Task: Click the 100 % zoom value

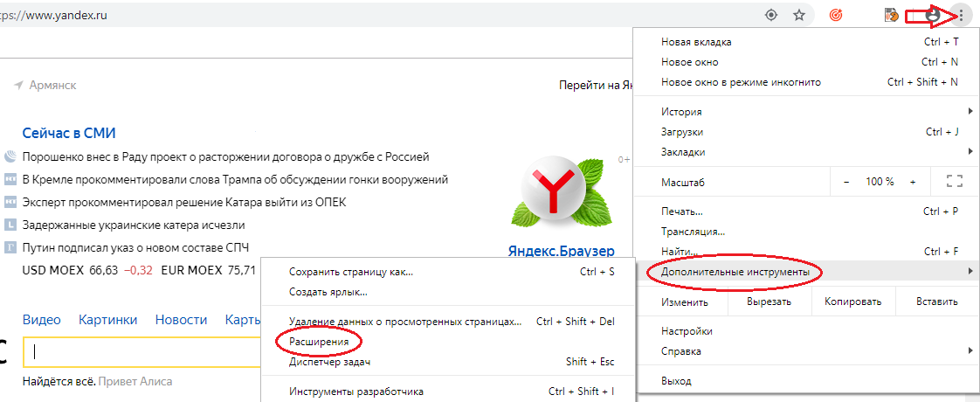Action: (x=880, y=182)
